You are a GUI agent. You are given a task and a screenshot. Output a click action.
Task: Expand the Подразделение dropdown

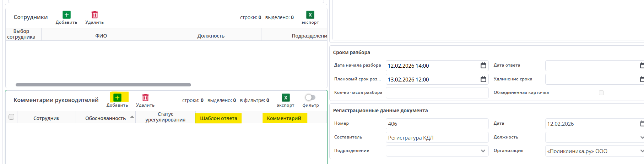click(483, 151)
